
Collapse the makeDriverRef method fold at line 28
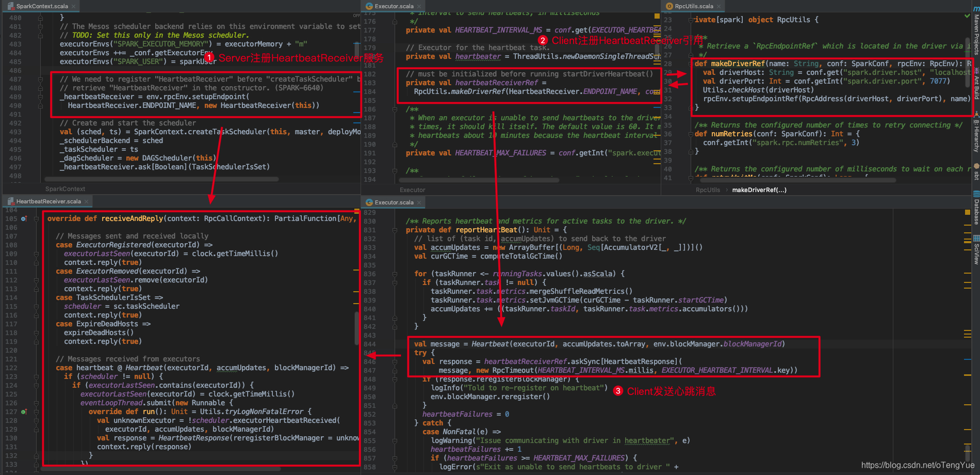[x=691, y=64]
